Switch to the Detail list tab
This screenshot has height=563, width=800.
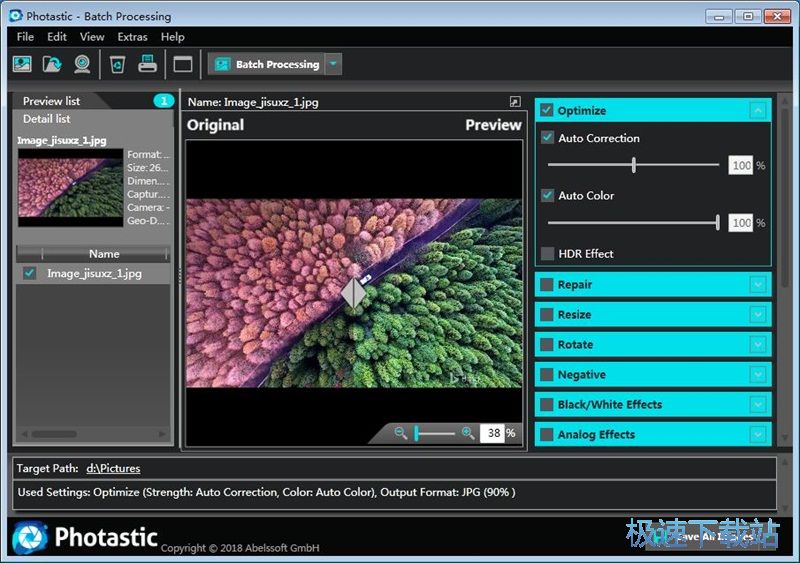click(x=46, y=119)
